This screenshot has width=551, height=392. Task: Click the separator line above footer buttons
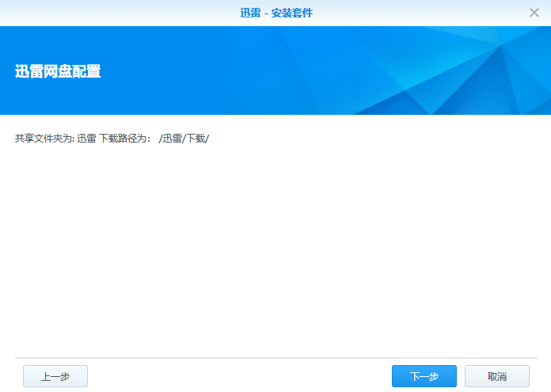275,358
